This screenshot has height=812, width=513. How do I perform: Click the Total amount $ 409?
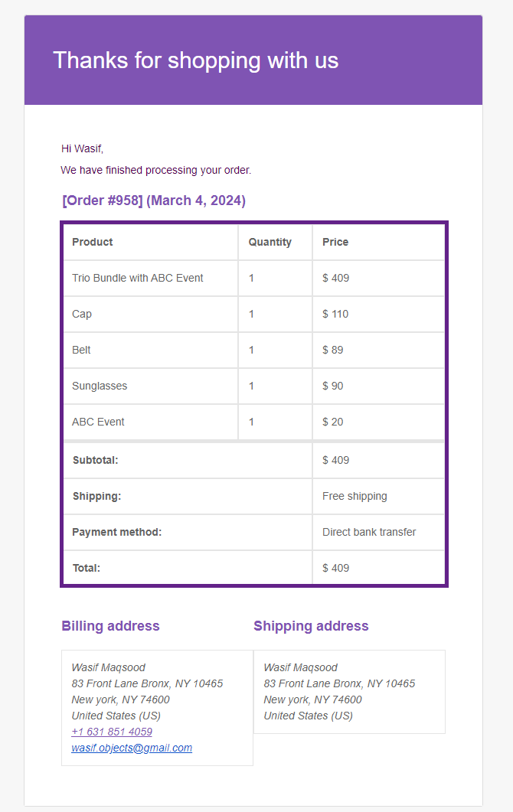(x=336, y=568)
